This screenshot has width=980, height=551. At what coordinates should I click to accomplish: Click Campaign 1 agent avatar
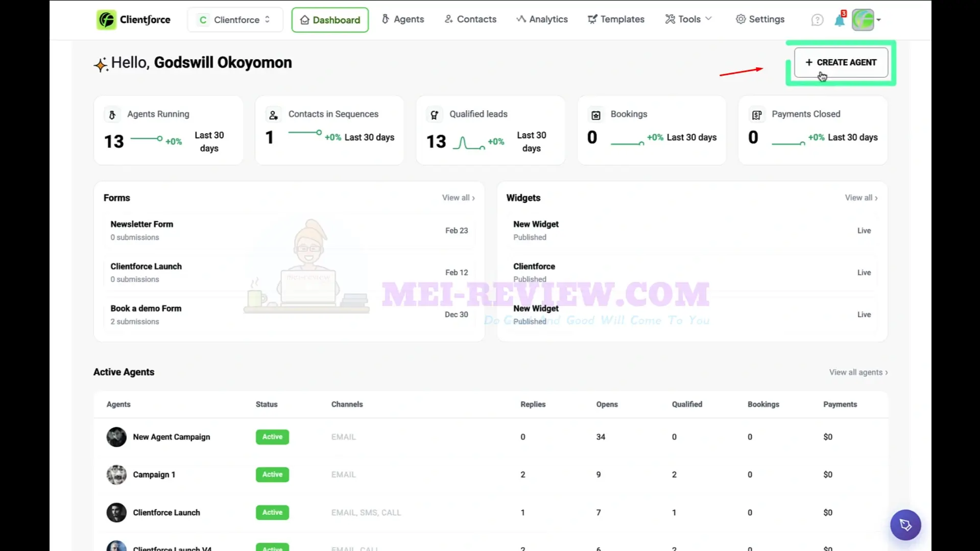click(116, 475)
